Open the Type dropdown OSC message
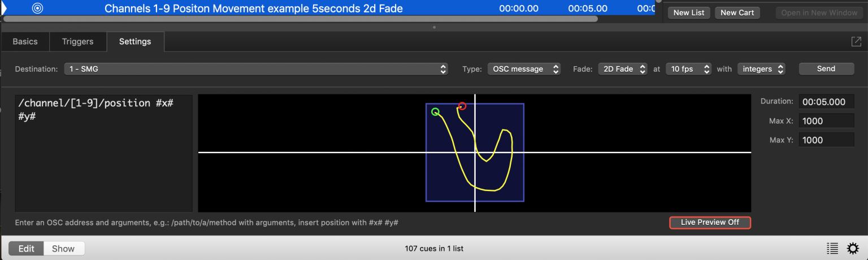The width and height of the screenshot is (868, 260). [x=524, y=69]
